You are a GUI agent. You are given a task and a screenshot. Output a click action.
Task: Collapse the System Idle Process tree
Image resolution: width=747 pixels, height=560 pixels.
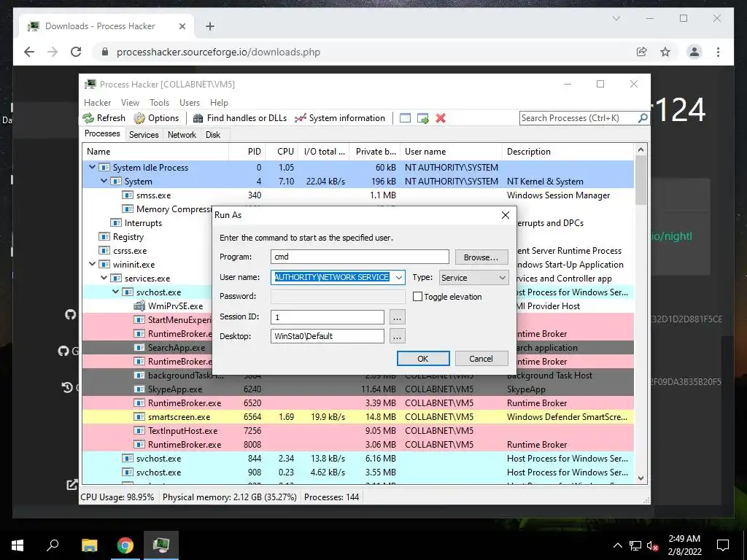point(93,167)
